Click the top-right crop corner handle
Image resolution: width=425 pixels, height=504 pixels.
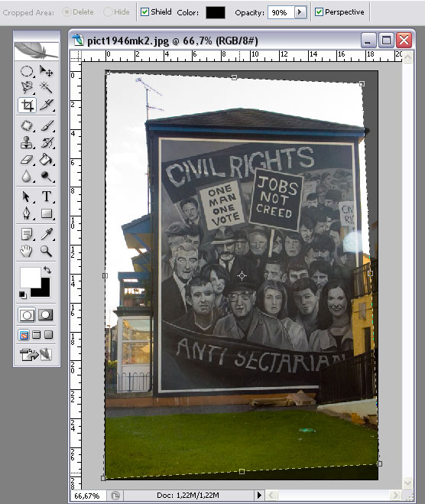tap(362, 83)
